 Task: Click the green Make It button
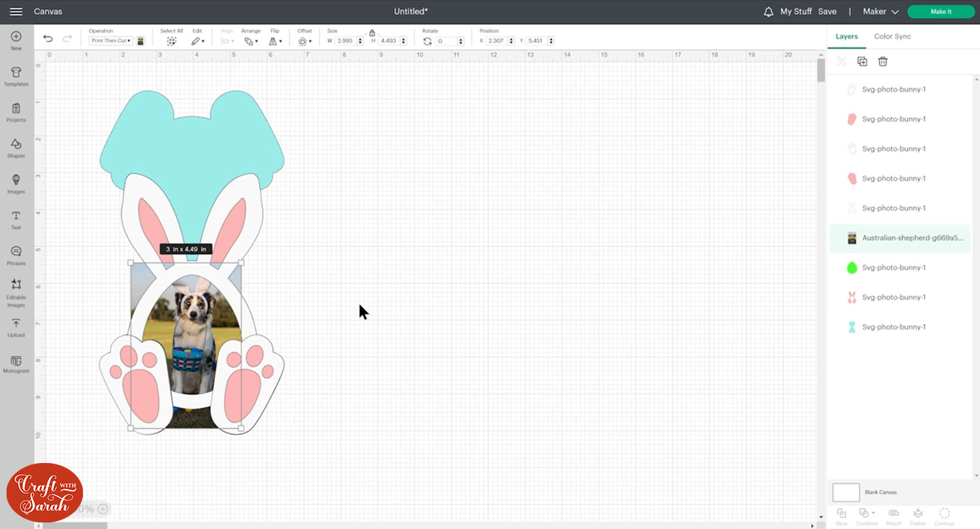[941, 12]
